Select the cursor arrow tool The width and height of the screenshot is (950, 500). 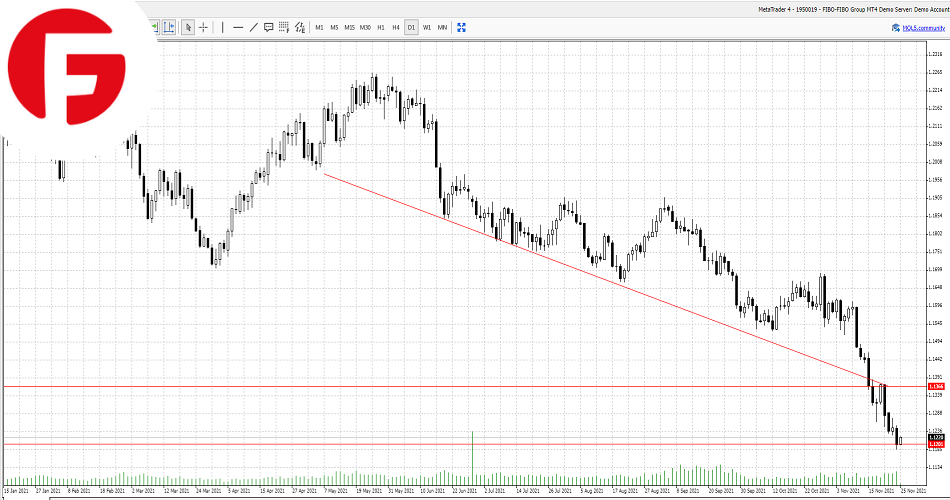click(188, 27)
